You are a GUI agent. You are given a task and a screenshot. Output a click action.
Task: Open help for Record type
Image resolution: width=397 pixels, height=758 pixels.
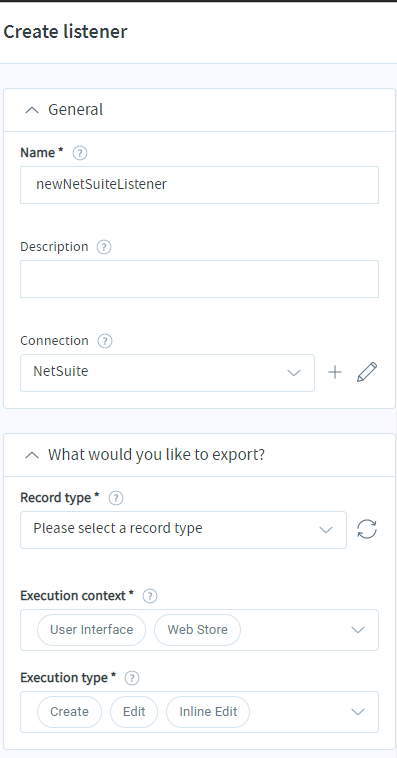pyautogui.click(x=116, y=498)
